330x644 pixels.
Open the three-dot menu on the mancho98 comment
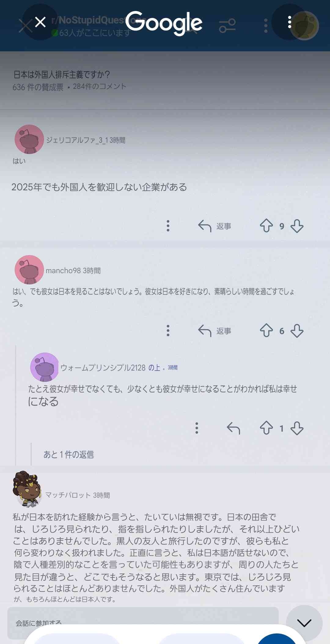point(168,331)
